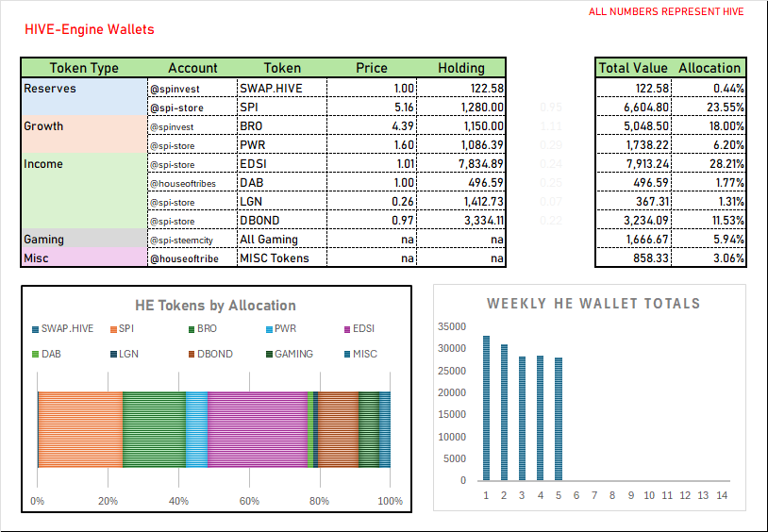Click the SPI legend color swatch
The height and width of the screenshot is (532, 768).
click(x=113, y=330)
